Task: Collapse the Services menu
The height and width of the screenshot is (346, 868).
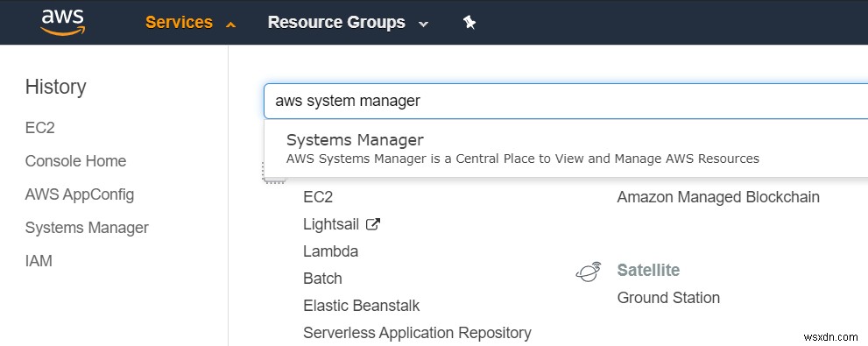Action: (190, 23)
